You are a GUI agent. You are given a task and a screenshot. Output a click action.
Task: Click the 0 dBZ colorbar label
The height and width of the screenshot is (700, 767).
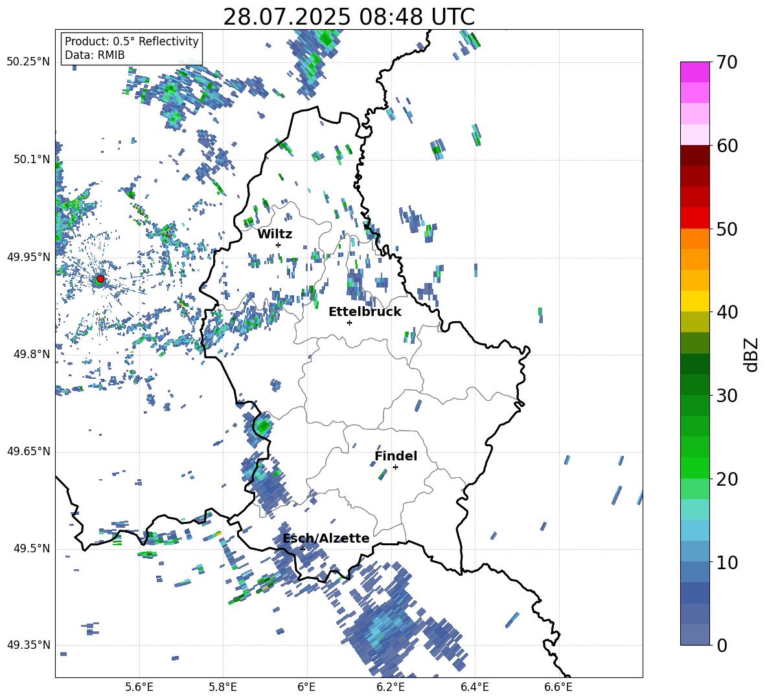coord(721,645)
